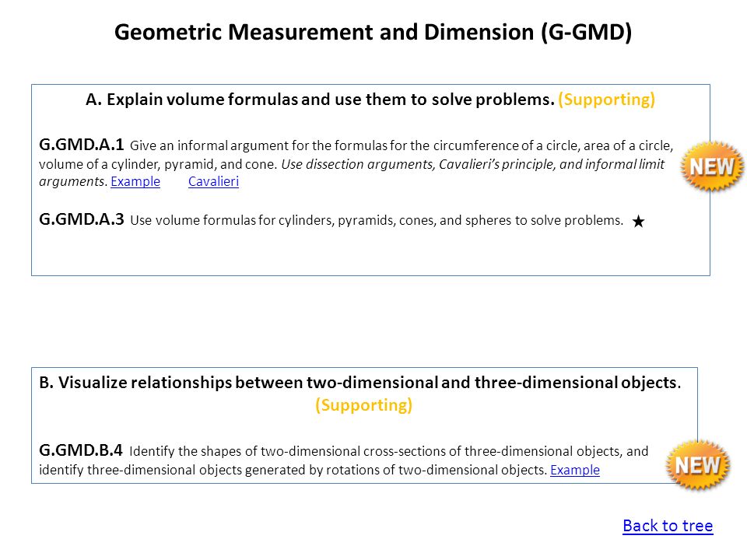Click the "Give an informal argument" description text
This screenshot has height=560, width=747.
click(402, 145)
